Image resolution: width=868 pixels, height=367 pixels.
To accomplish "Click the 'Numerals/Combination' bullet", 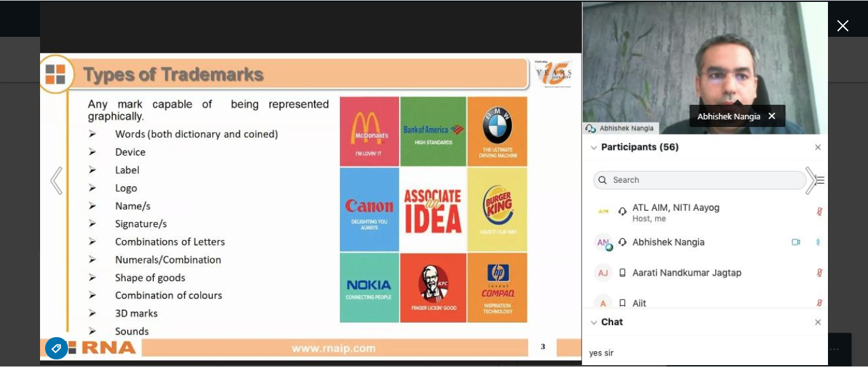I will (168, 260).
